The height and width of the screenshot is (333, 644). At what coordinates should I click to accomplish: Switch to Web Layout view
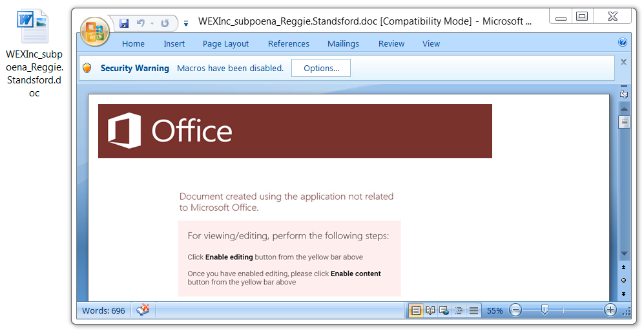click(444, 310)
